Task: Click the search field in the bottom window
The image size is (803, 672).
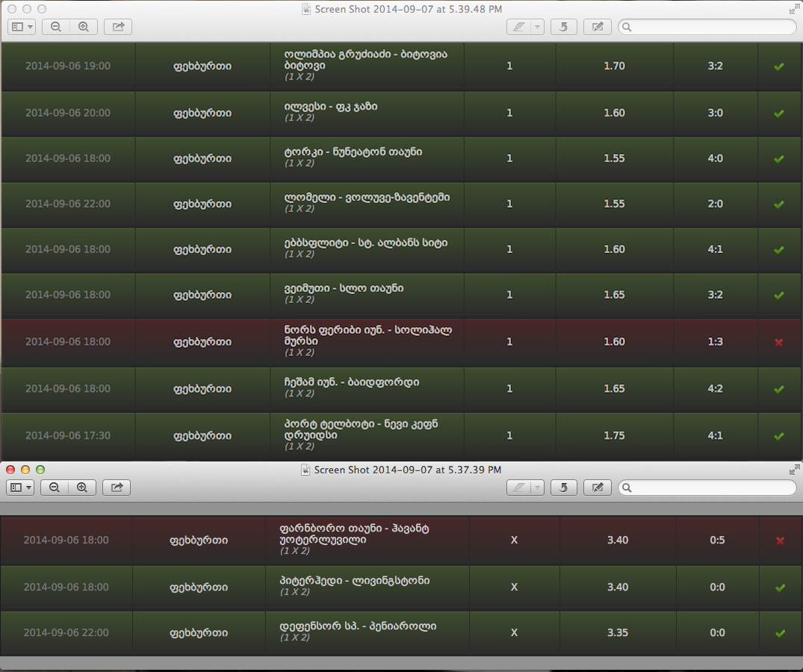Action: [706, 487]
